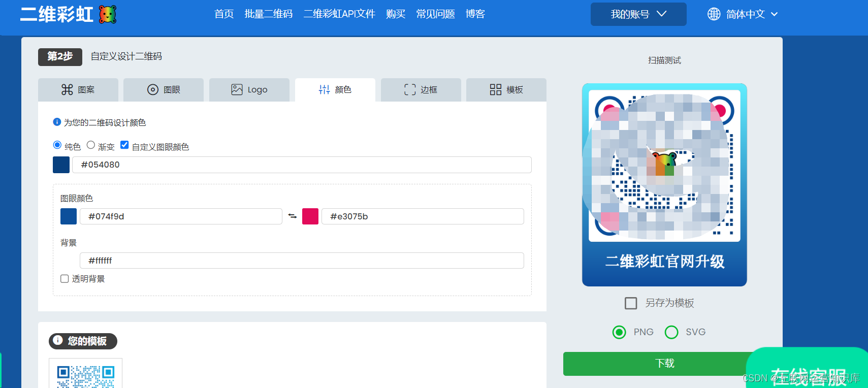Open 博客 blog link
868x388 pixels.
click(x=475, y=14)
